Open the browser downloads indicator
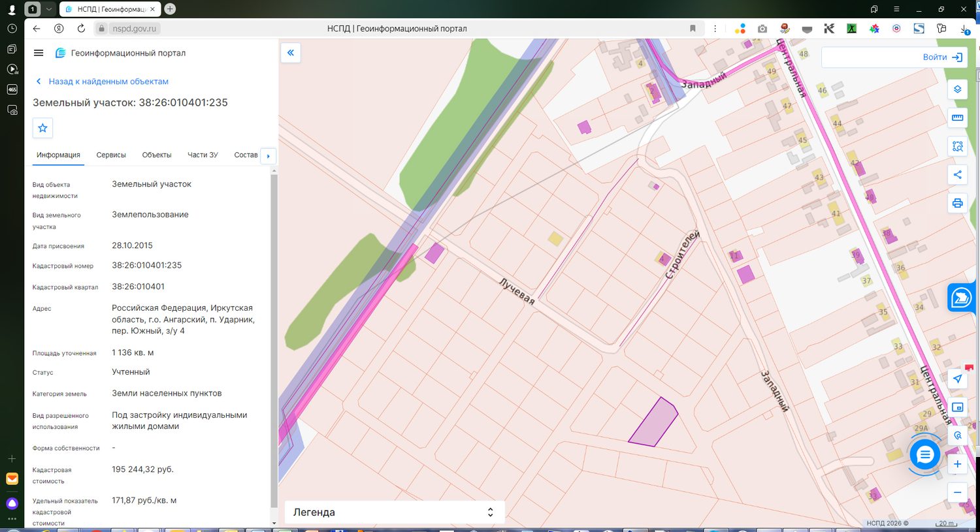The image size is (980, 532). (965, 29)
